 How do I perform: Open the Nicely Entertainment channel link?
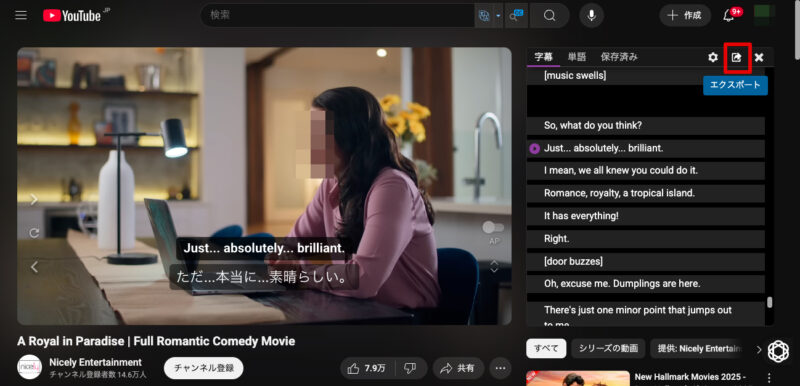[x=95, y=362]
